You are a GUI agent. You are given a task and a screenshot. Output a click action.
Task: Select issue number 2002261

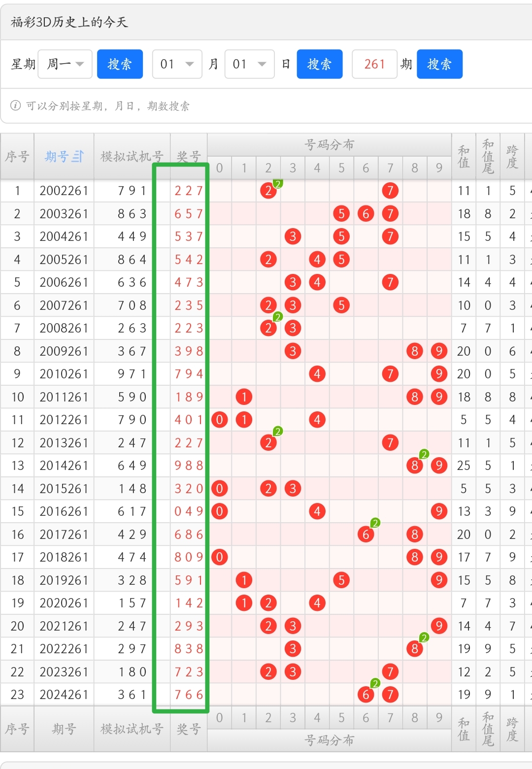tap(64, 191)
